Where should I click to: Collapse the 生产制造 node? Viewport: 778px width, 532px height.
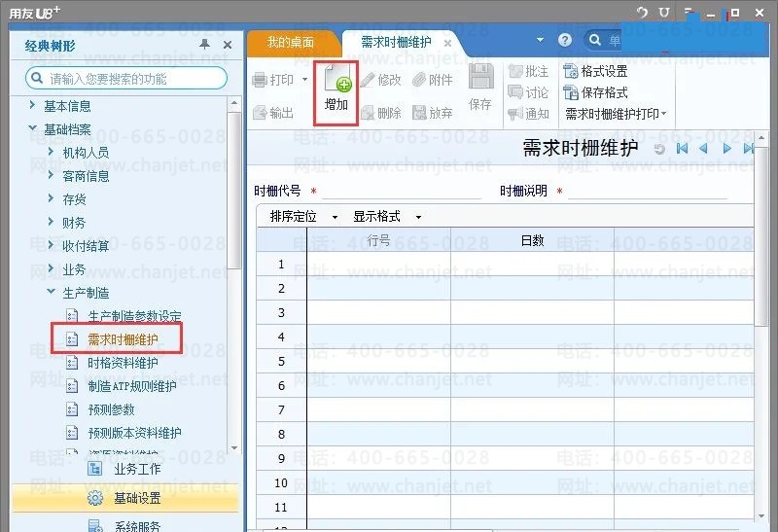point(51,292)
